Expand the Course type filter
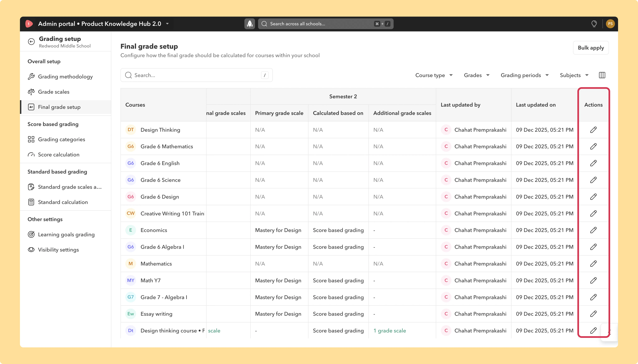Image resolution: width=638 pixels, height=364 pixels. pos(434,75)
